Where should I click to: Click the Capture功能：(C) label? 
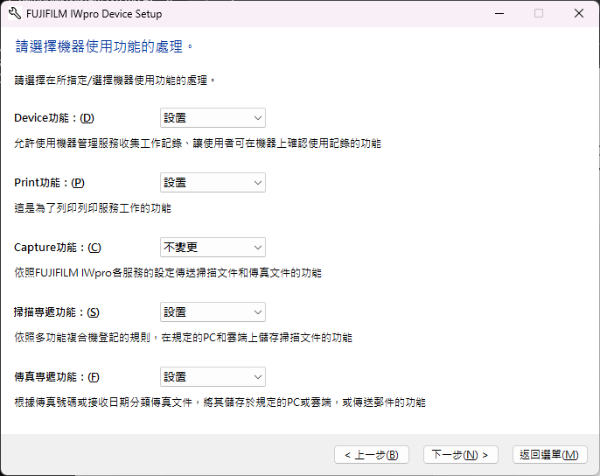pyautogui.click(x=58, y=247)
